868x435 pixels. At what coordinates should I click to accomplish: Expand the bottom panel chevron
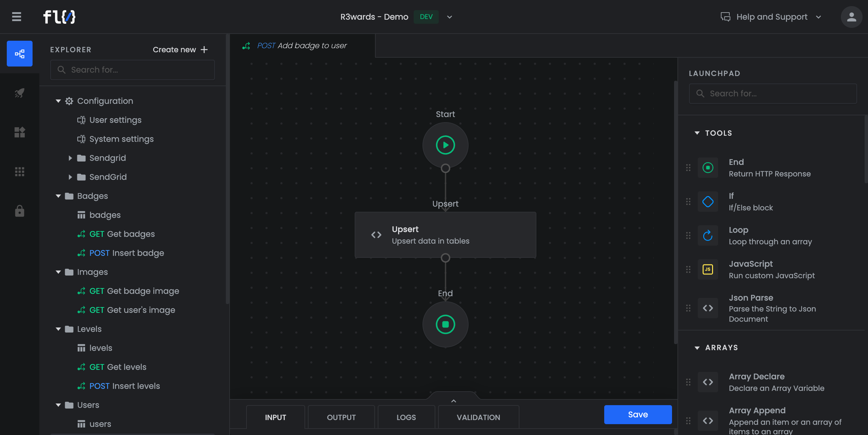point(454,401)
